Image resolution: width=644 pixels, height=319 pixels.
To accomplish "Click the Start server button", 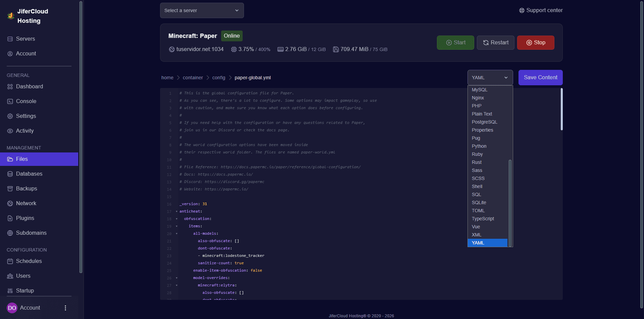I will (x=455, y=43).
